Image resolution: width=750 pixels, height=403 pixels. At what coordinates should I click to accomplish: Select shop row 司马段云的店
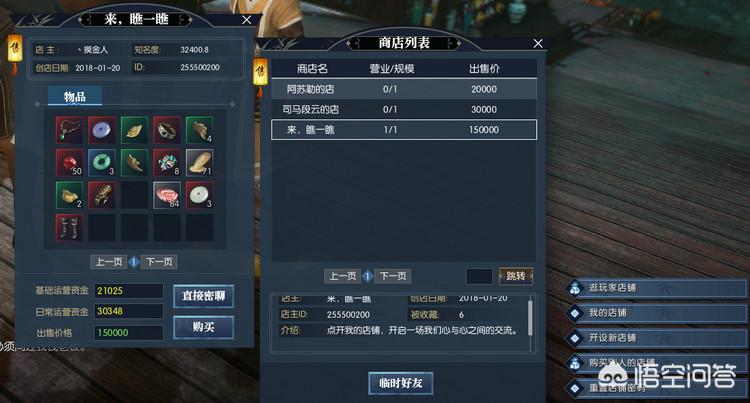(404, 109)
